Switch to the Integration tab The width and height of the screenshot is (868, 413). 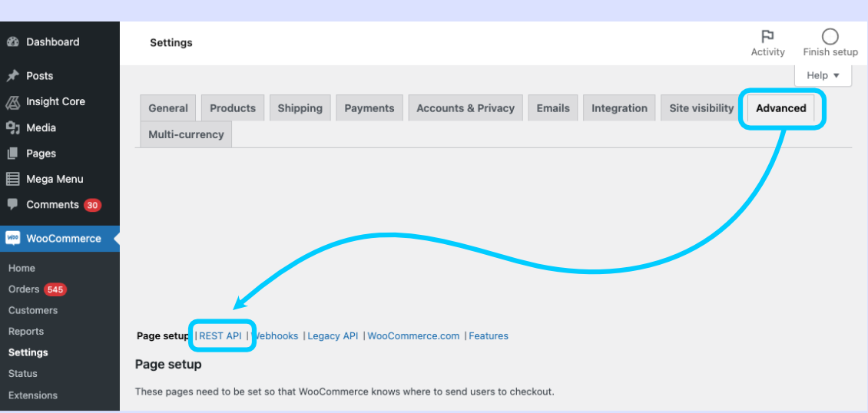[x=619, y=107]
